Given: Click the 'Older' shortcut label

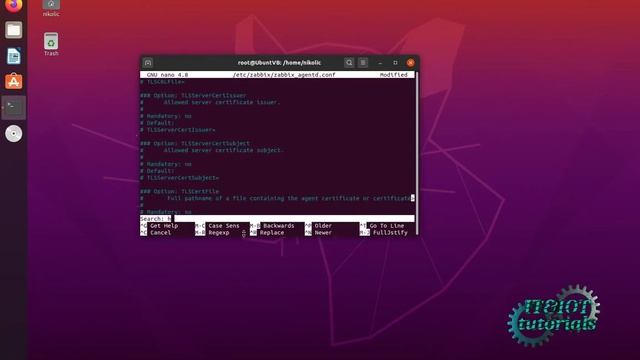Looking at the screenshot, I should (x=323, y=226).
